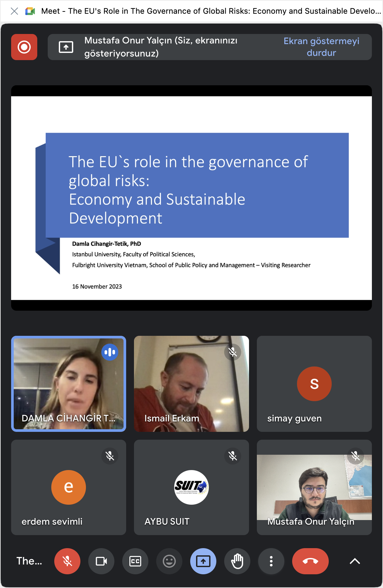Click simay guven's avatar circle
Image resolution: width=383 pixels, height=588 pixels.
pos(314,384)
